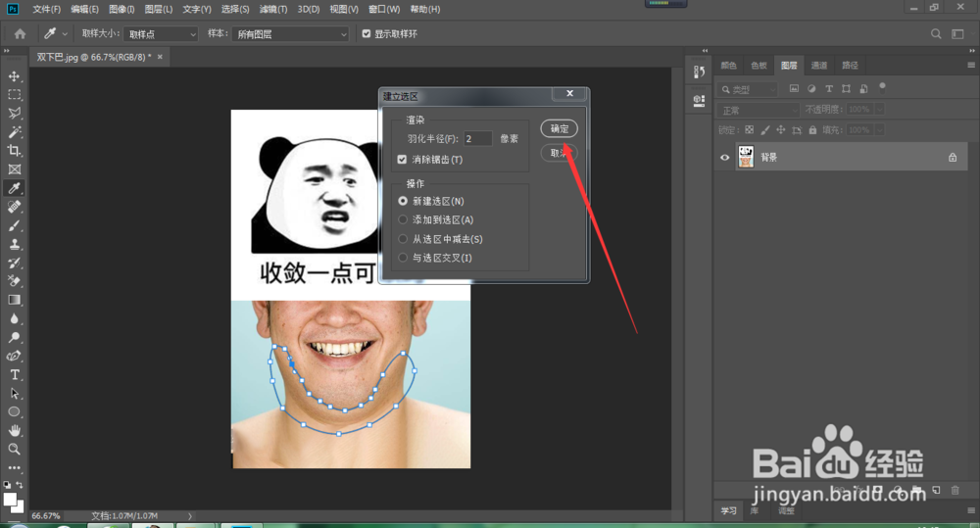Select the Magic Wand tool
Image resolution: width=980 pixels, height=528 pixels.
[x=15, y=132]
